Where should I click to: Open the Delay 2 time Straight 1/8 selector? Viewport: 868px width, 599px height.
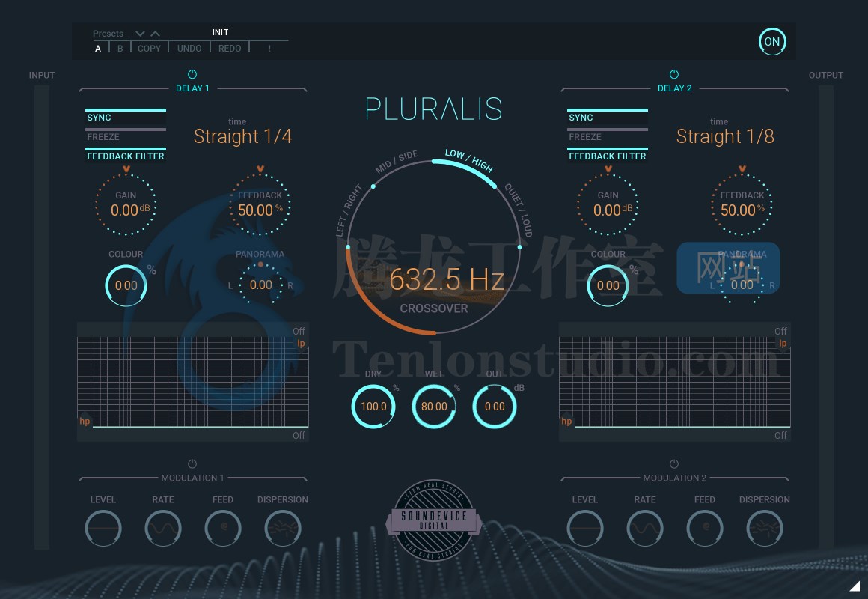[724, 136]
